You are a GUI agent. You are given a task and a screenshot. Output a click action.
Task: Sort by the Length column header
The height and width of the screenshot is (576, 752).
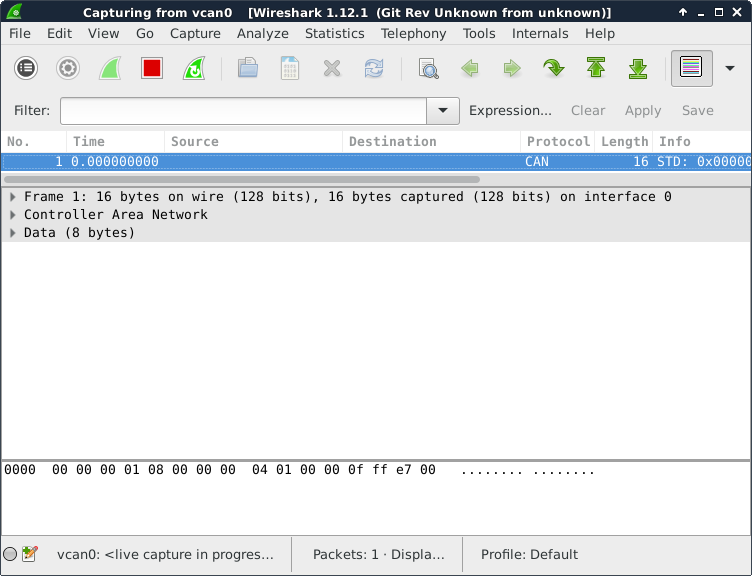click(x=624, y=141)
